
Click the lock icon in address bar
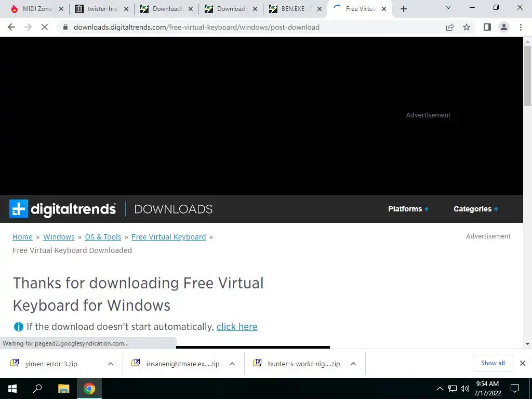click(65, 27)
